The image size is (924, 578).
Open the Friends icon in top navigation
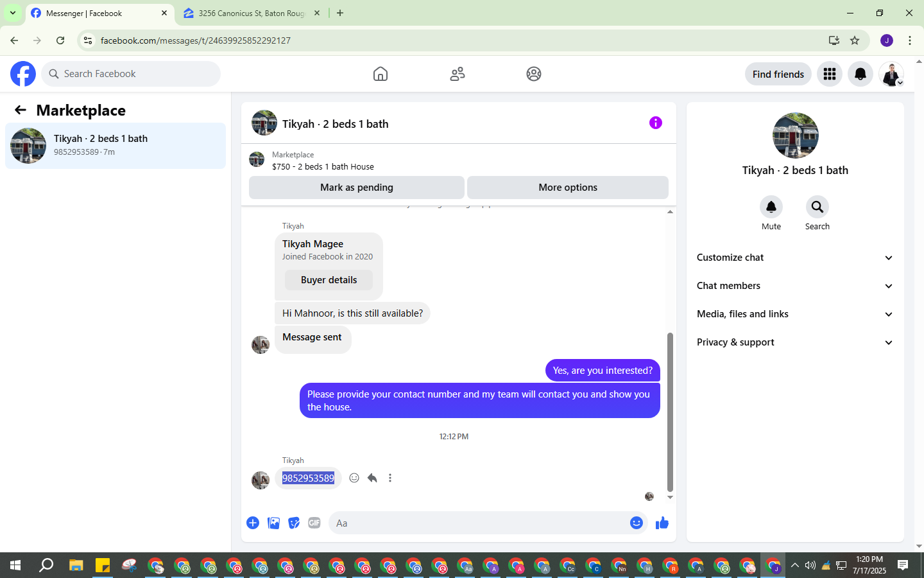pos(458,74)
